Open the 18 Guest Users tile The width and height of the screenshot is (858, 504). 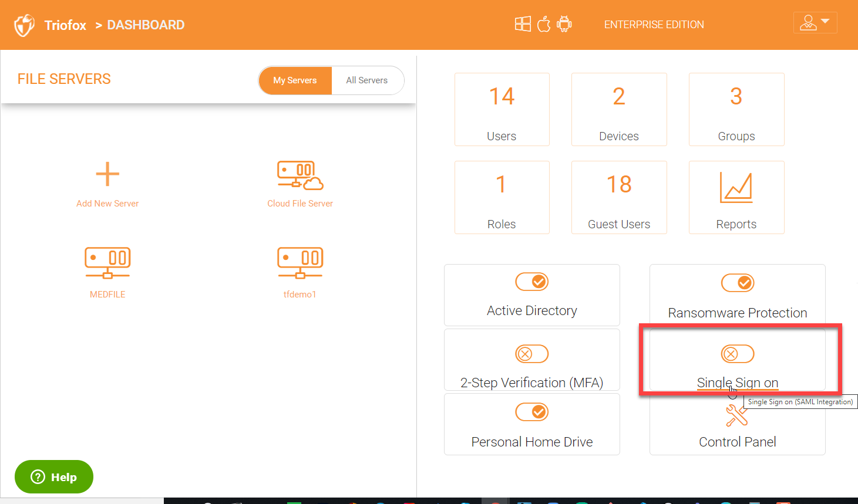[619, 197]
